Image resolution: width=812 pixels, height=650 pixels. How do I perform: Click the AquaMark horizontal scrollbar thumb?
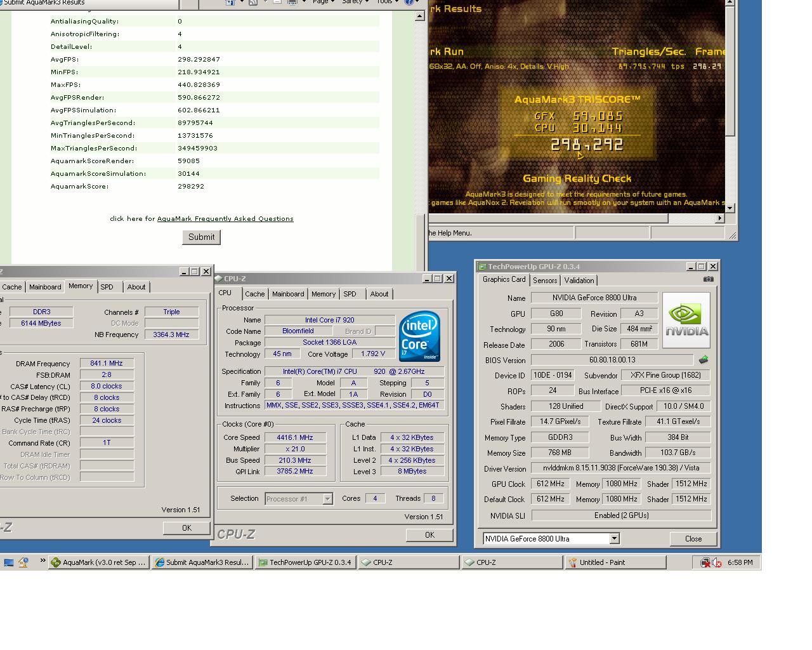click(548, 218)
